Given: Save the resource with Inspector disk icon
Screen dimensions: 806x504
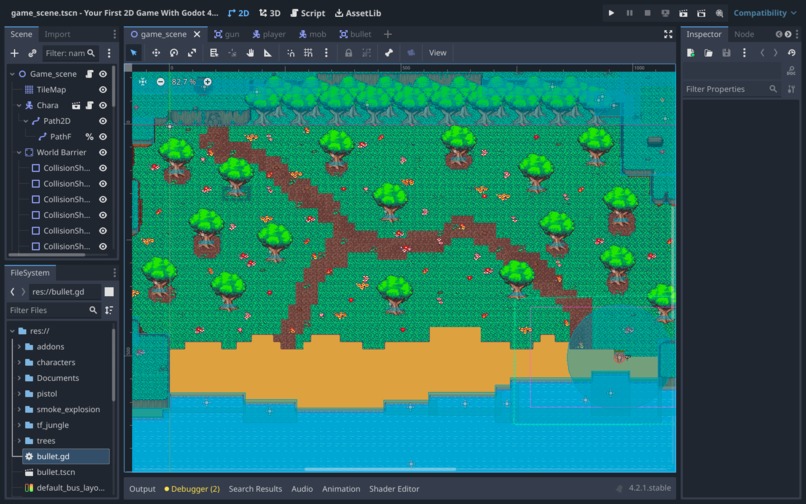Looking at the screenshot, I should [x=726, y=52].
